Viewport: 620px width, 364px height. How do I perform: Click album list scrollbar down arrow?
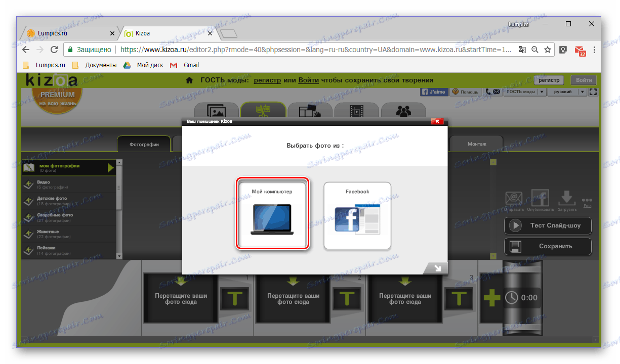119,256
